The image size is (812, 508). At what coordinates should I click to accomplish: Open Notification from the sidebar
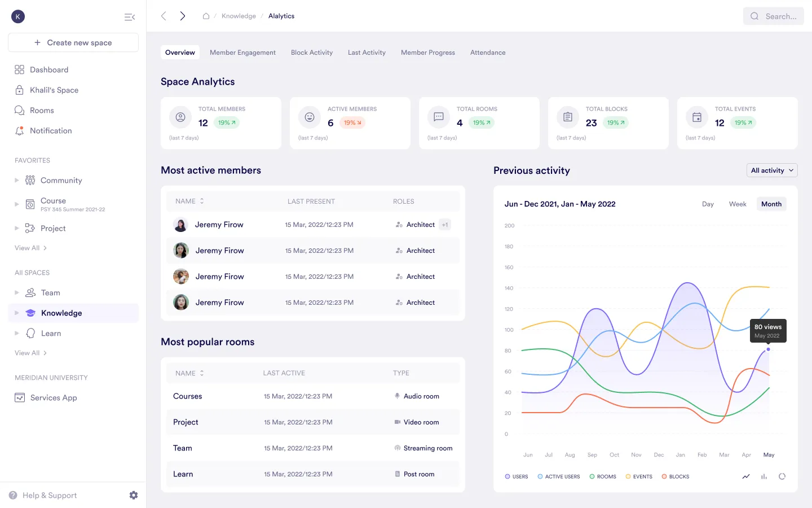(x=51, y=130)
